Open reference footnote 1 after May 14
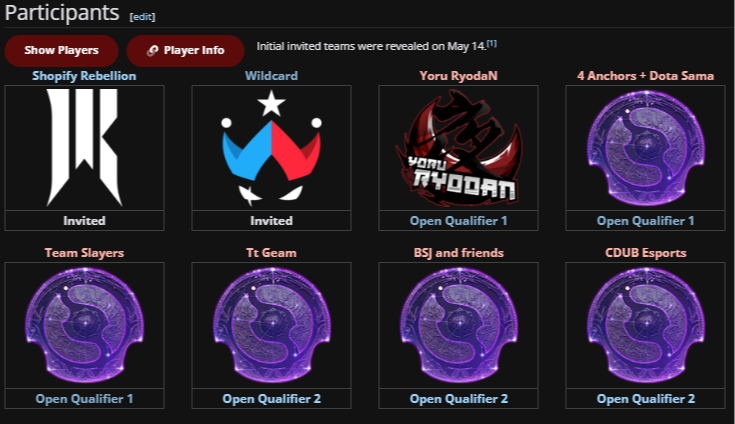 coord(492,44)
